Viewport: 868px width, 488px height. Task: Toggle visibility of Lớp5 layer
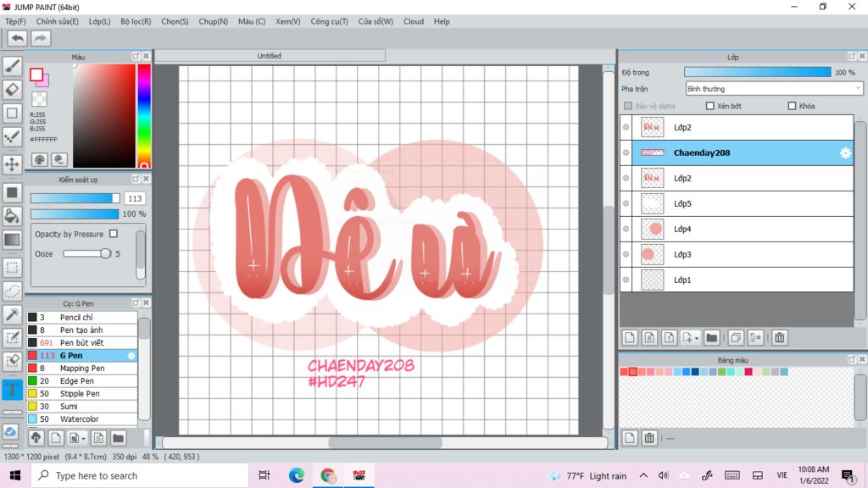point(626,203)
